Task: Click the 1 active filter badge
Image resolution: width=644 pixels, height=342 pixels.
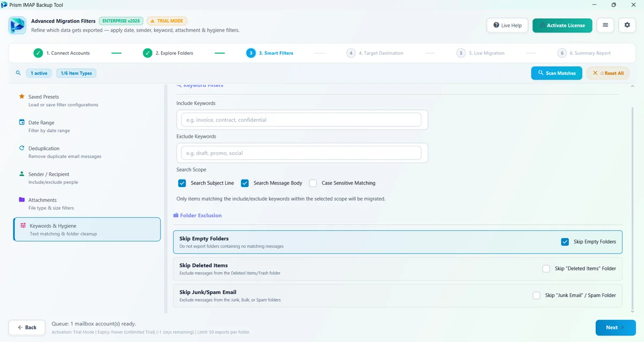Action: pyautogui.click(x=39, y=73)
